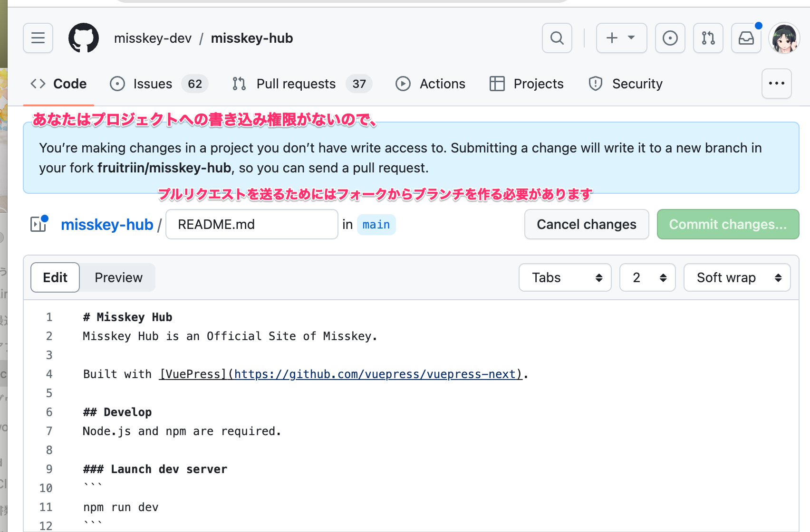Open the three-dot more tabs menu
This screenshot has width=810, height=532.
click(x=776, y=84)
